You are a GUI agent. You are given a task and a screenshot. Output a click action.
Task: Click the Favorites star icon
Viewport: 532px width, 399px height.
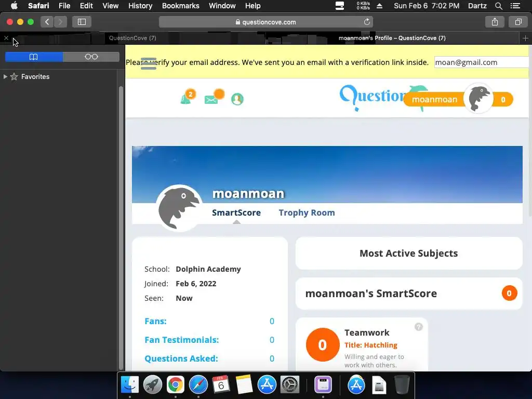click(x=14, y=77)
